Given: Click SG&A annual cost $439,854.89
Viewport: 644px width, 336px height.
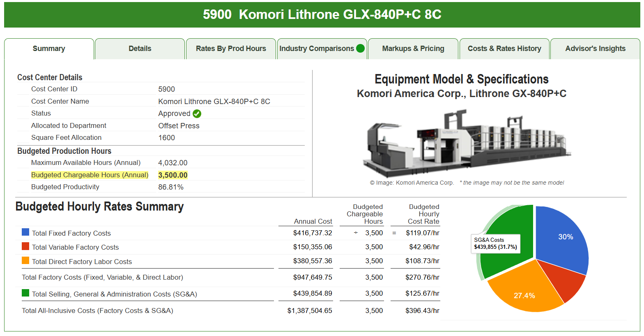Looking at the screenshot, I should (x=313, y=294).
